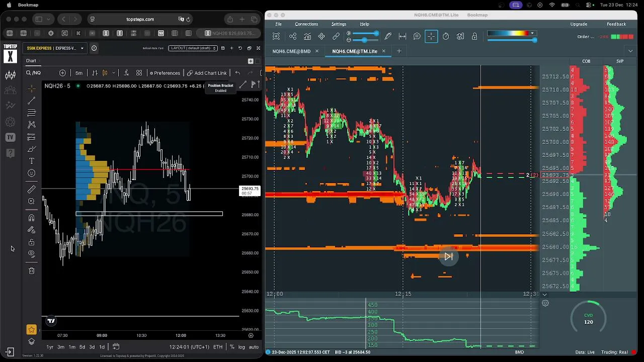Save the TopstepX layout
644x362 pixels.
point(223,48)
